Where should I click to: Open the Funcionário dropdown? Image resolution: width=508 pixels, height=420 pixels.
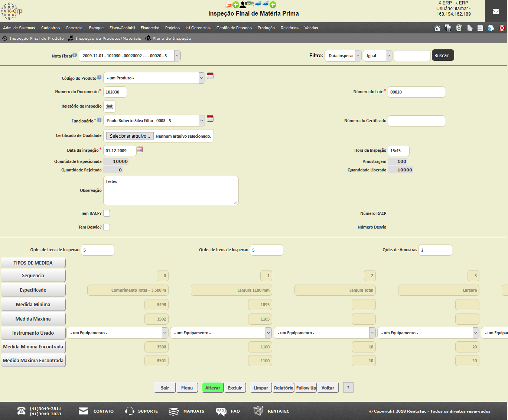point(154,121)
